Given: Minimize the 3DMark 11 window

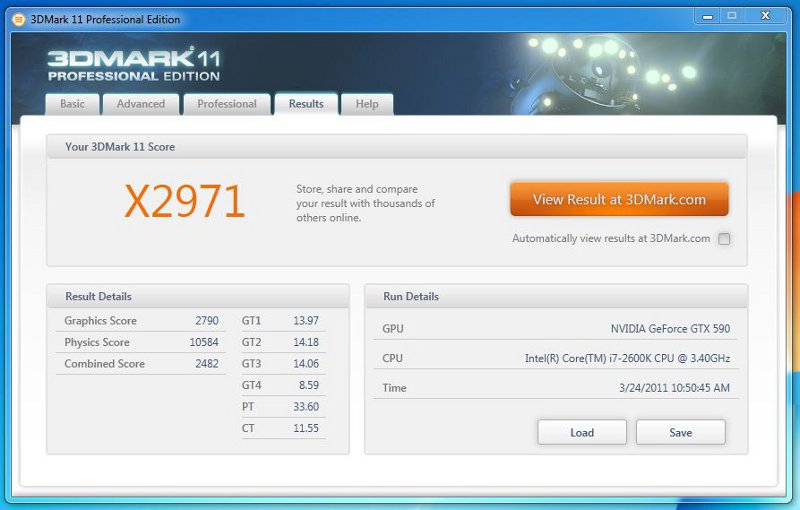Looking at the screenshot, I should [x=707, y=16].
